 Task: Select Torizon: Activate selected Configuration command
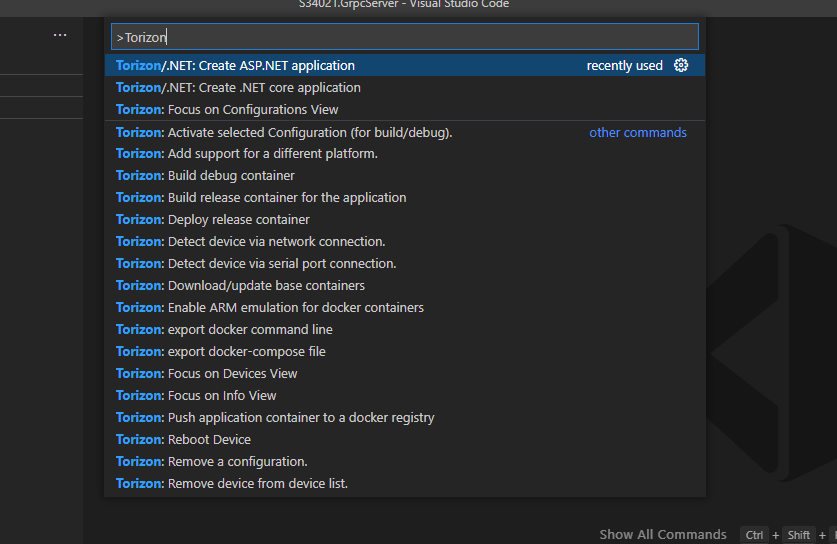click(x=405, y=132)
